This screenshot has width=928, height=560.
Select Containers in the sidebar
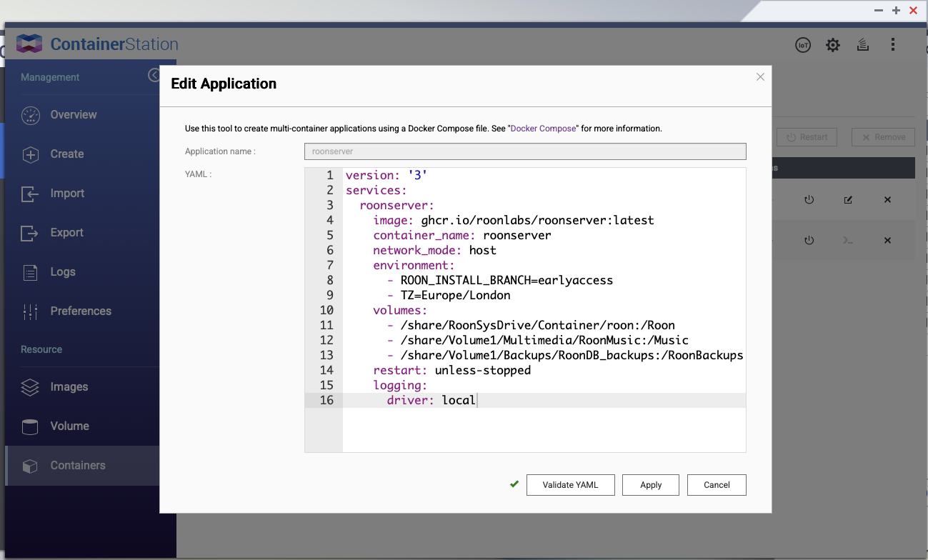pyautogui.click(x=78, y=465)
